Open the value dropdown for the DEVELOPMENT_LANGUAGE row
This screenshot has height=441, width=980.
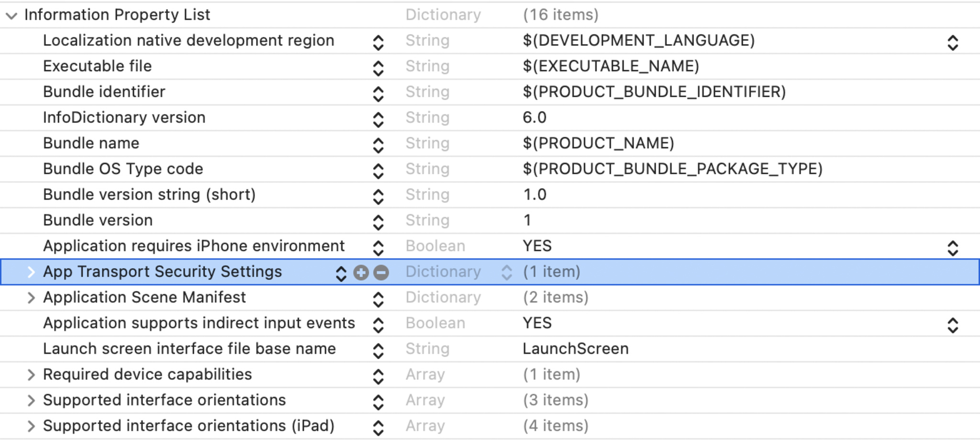(952, 43)
